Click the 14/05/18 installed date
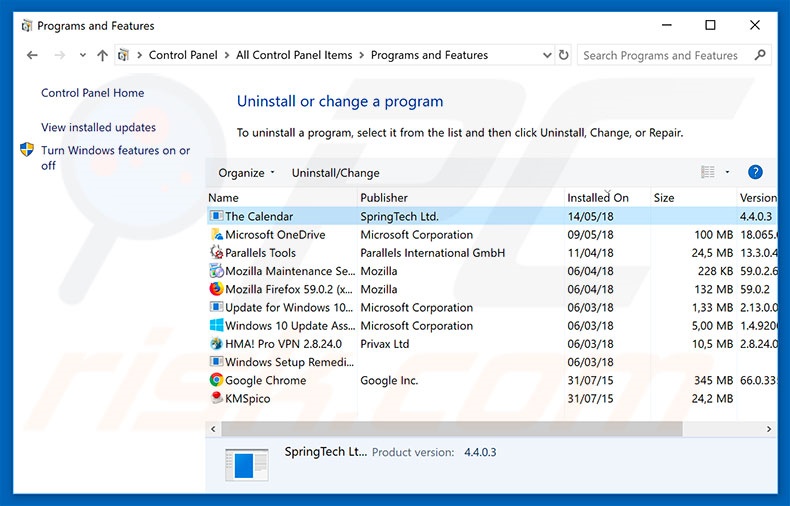The height and width of the screenshot is (506, 790). click(x=590, y=216)
